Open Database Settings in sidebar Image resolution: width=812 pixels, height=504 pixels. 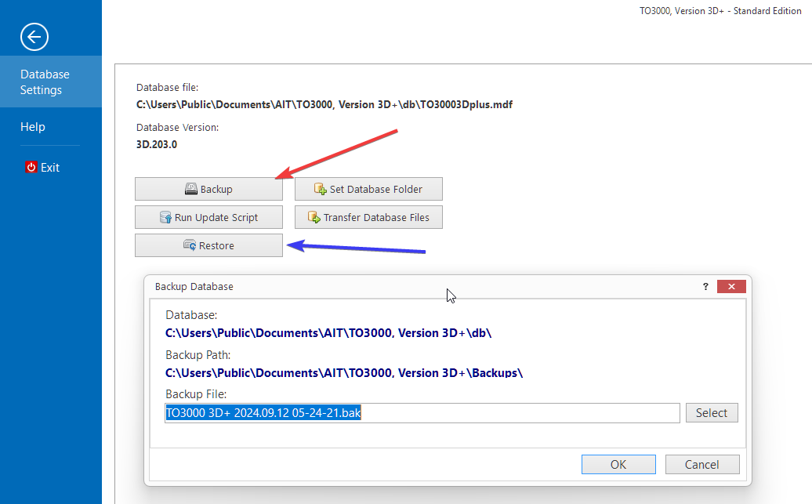pos(51,82)
